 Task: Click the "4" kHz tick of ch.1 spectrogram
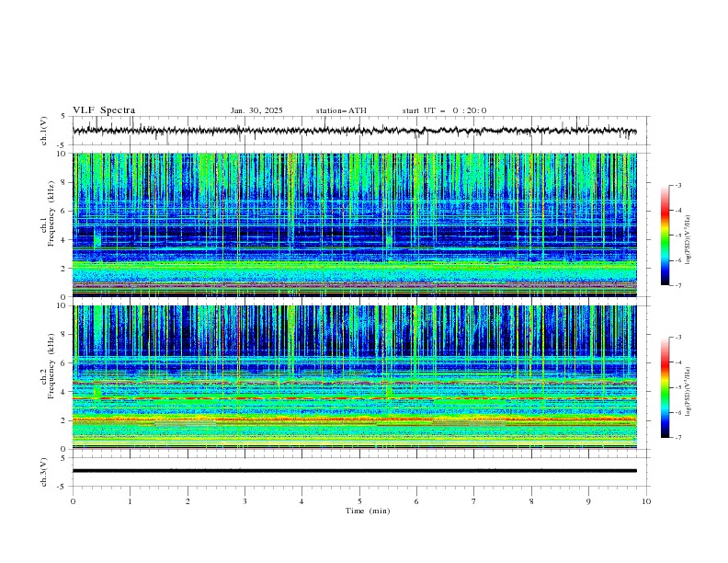[64, 240]
